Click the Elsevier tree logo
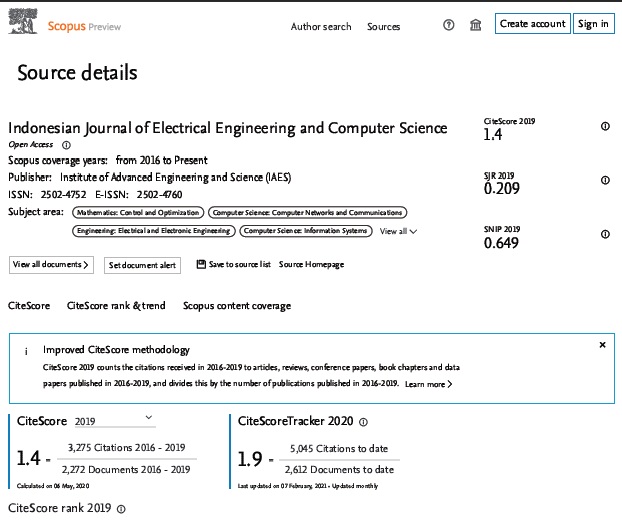This screenshot has width=622, height=523. (x=23, y=22)
